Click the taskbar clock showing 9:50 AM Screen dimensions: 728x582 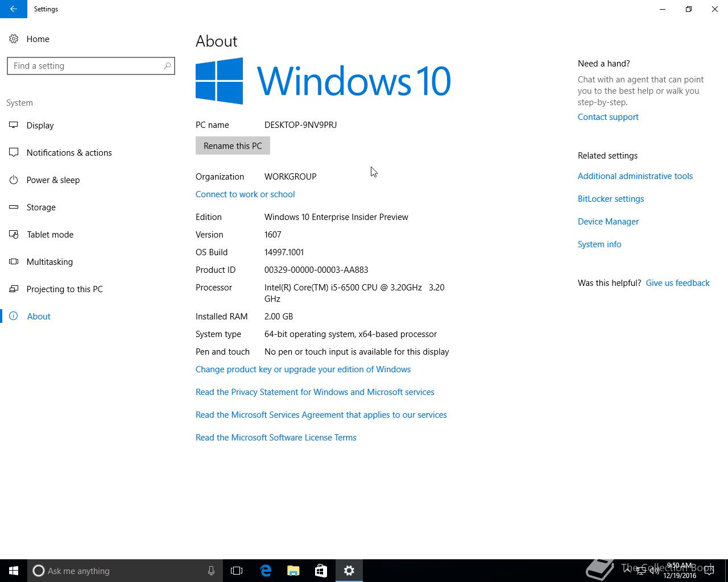click(680, 571)
